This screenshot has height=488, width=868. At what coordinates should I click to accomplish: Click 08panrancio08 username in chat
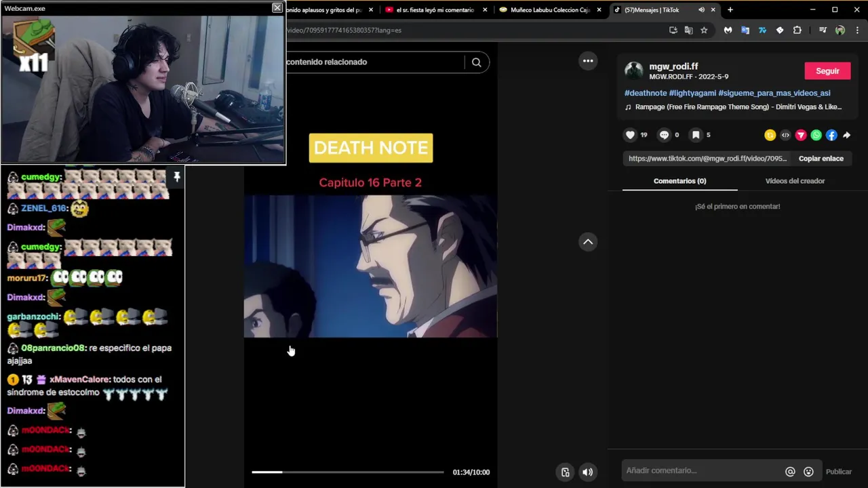pos(54,348)
